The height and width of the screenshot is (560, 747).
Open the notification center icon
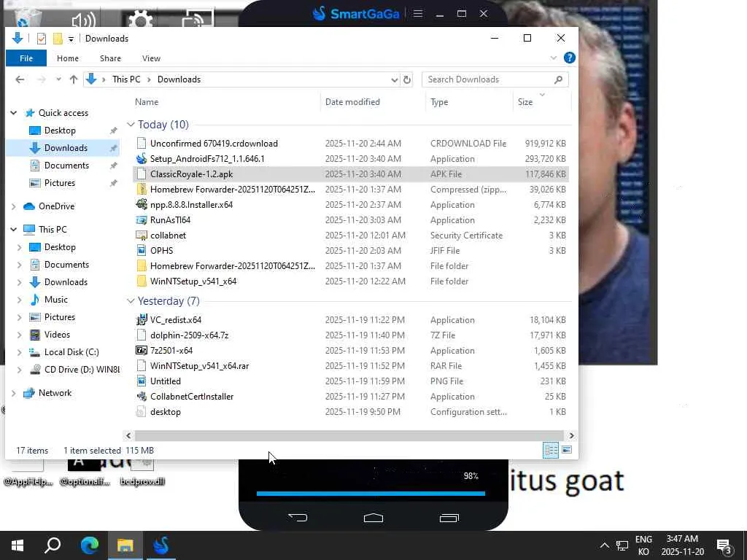[x=724, y=546]
